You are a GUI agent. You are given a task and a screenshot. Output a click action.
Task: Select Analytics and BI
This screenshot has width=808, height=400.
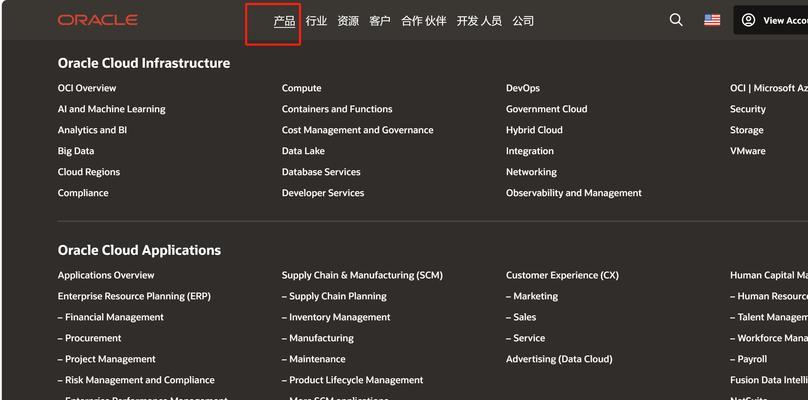tap(92, 130)
